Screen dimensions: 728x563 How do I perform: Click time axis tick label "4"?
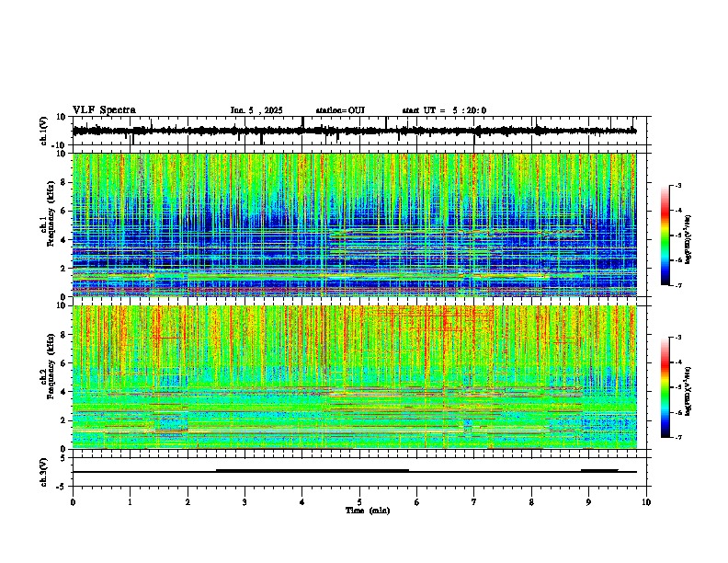(302, 502)
